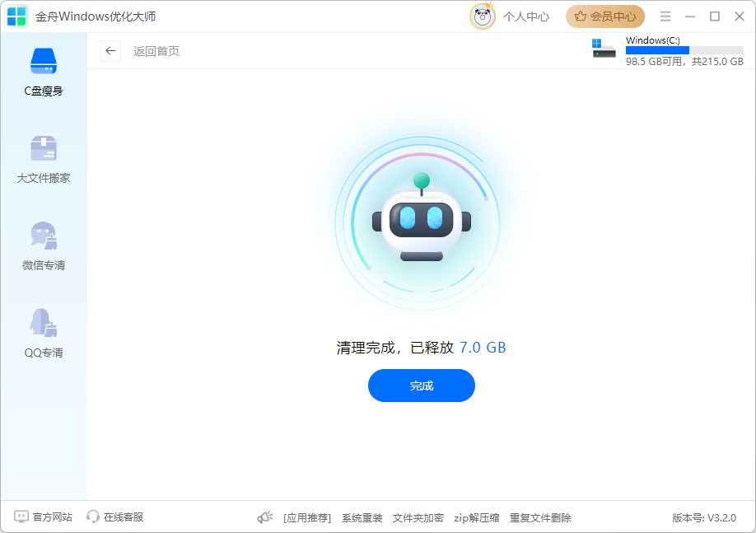Go to 个人中心

coord(526,16)
